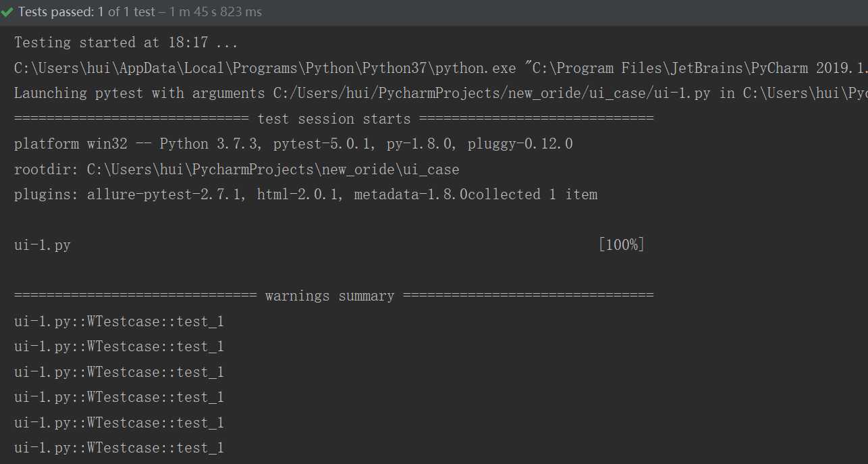Image resolution: width=868 pixels, height=464 pixels.
Task: Click the third ui-1.py::WTestcase::test_1 warning entry
Action: (119, 372)
